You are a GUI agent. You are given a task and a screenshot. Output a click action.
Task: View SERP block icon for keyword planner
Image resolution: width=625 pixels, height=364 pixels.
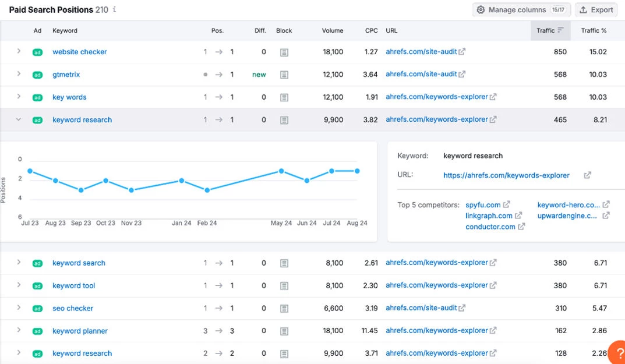(x=284, y=331)
